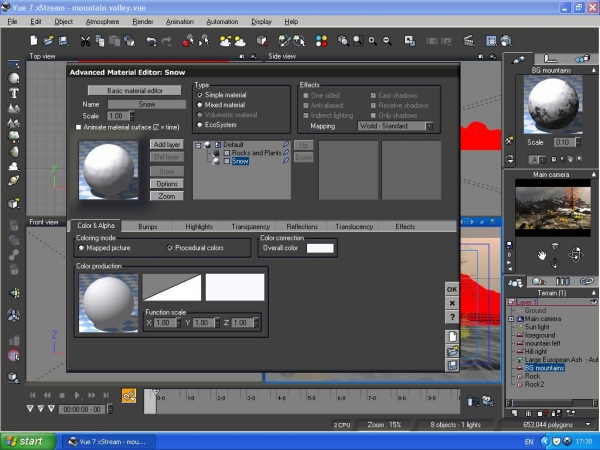Toggle One sided checkbox
Screen dimensions: 600x450
coord(306,95)
